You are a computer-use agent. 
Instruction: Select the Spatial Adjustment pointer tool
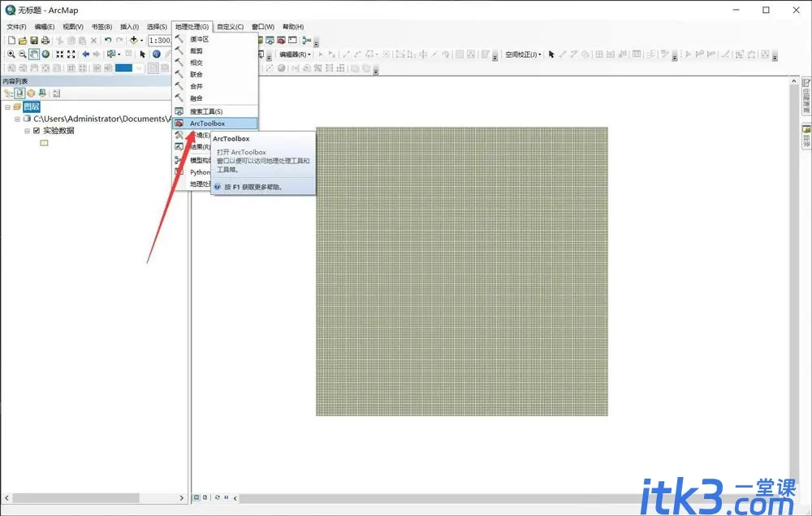551,54
